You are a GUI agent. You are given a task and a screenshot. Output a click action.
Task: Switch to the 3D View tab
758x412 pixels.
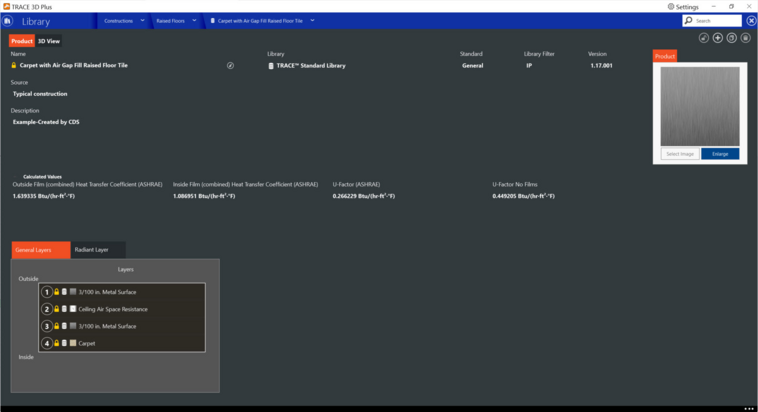tap(49, 41)
